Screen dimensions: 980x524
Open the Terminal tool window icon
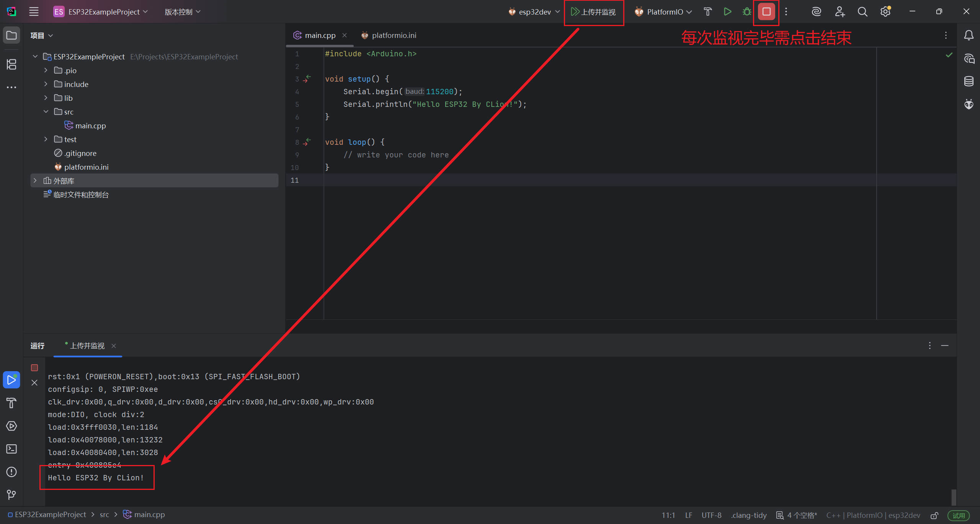pos(11,449)
